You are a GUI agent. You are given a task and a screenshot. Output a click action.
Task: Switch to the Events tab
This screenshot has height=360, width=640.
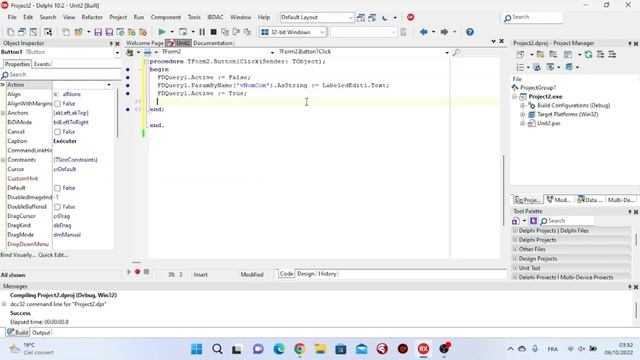click(x=42, y=64)
